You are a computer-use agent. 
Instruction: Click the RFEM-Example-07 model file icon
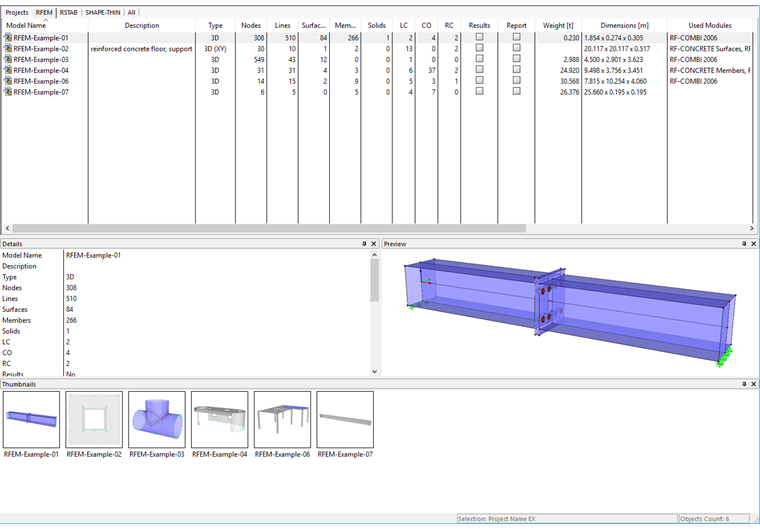[8, 92]
